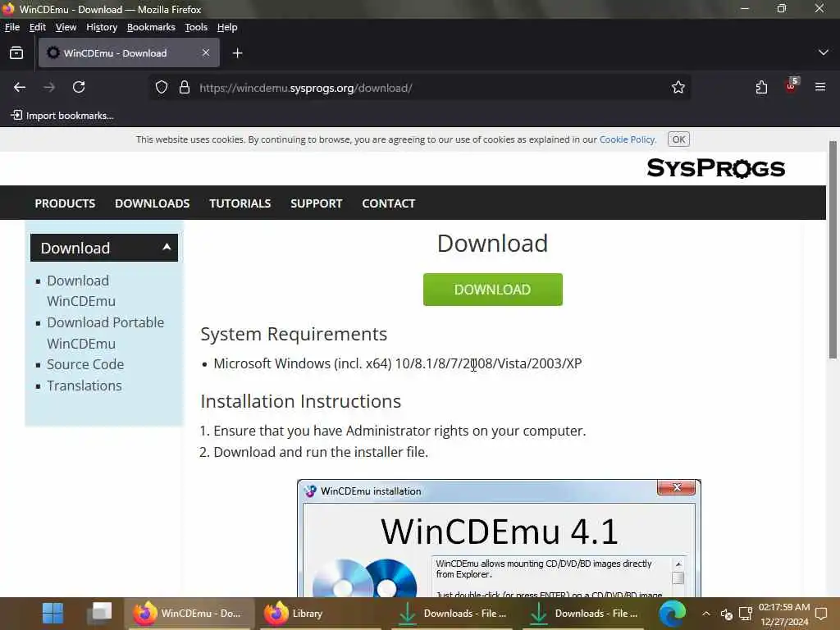Image resolution: width=840 pixels, height=630 pixels.
Task: Open the Edit menu
Action: [x=38, y=27]
